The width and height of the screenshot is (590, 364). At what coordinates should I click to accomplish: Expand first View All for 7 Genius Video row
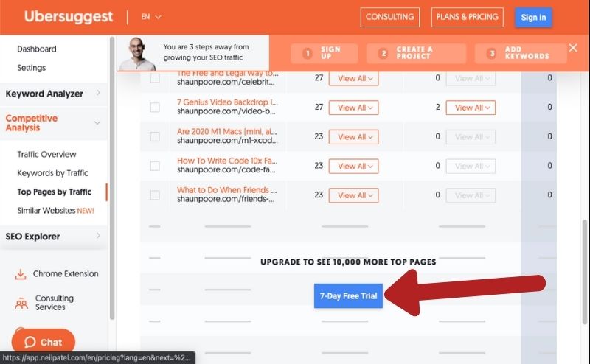point(354,108)
